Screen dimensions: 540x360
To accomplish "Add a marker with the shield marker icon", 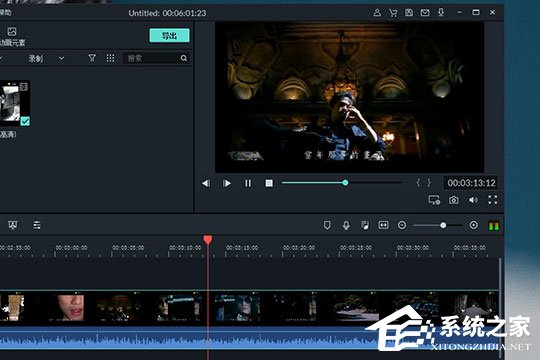I will tap(327, 225).
